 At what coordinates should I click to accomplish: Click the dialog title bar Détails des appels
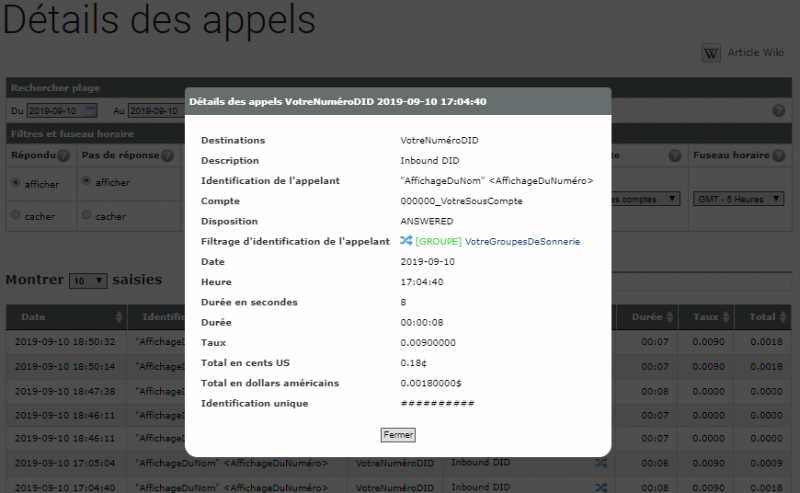(x=398, y=102)
